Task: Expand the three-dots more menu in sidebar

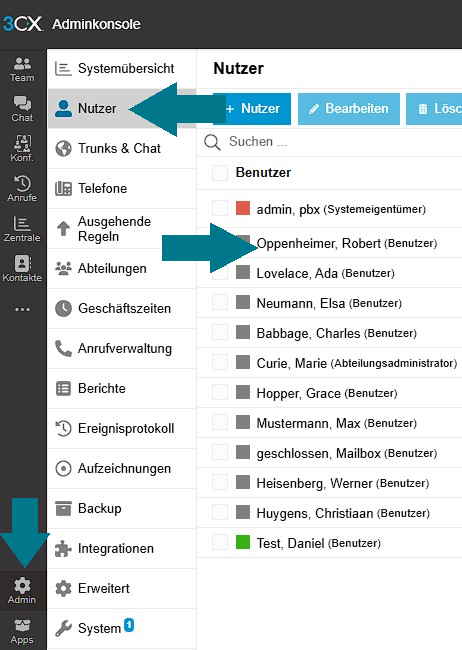Action: click(x=22, y=309)
